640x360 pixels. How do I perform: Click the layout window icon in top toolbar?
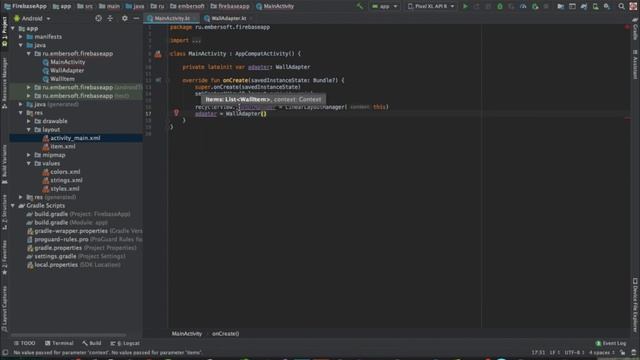pos(572,6)
